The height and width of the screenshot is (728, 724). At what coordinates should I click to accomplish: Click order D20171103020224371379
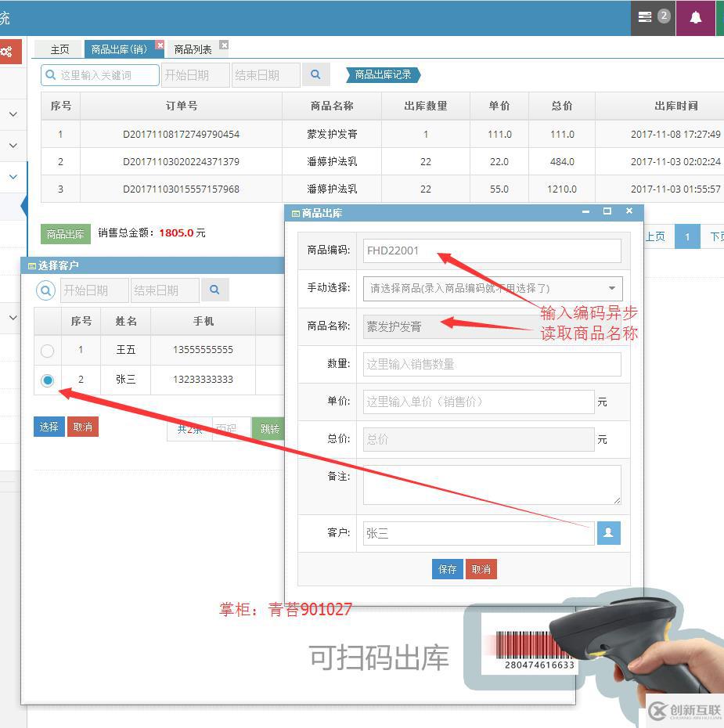coord(181,161)
